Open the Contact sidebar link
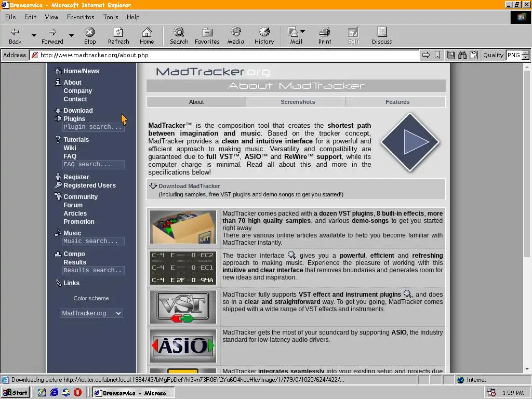 [75, 99]
